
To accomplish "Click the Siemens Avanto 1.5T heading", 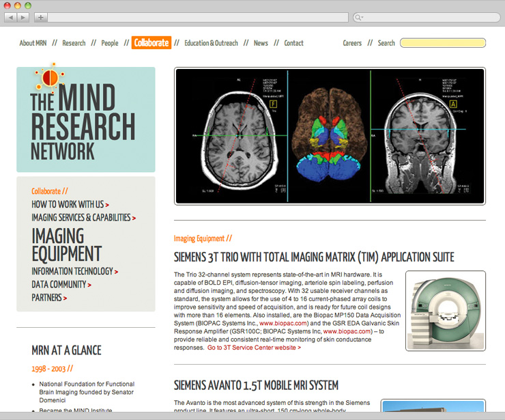I will (256, 385).
